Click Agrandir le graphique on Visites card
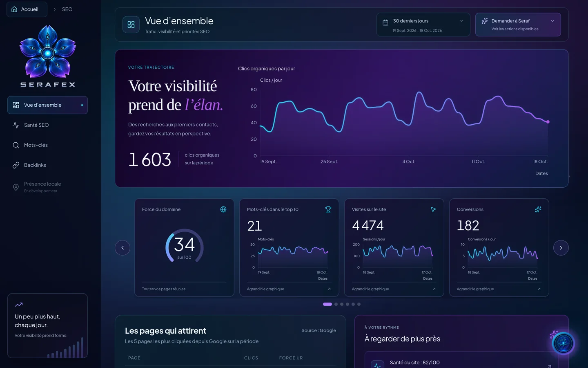This screenshot has width=588, height=368. click(x=370, y=289)
